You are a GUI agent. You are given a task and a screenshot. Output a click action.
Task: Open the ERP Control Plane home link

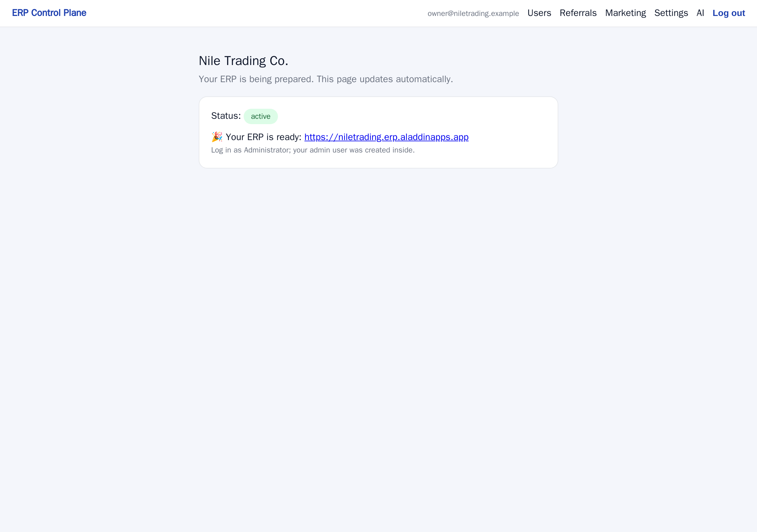49,13
